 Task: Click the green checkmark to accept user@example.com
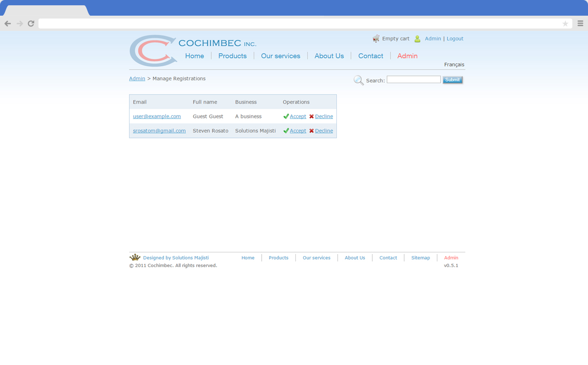tap(286, 116)
